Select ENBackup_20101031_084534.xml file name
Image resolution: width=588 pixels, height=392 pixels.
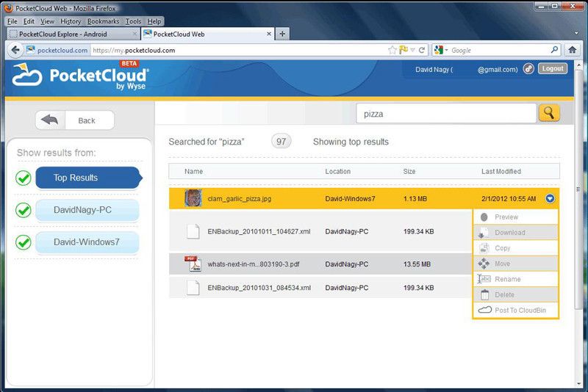(x=259, y=288)
